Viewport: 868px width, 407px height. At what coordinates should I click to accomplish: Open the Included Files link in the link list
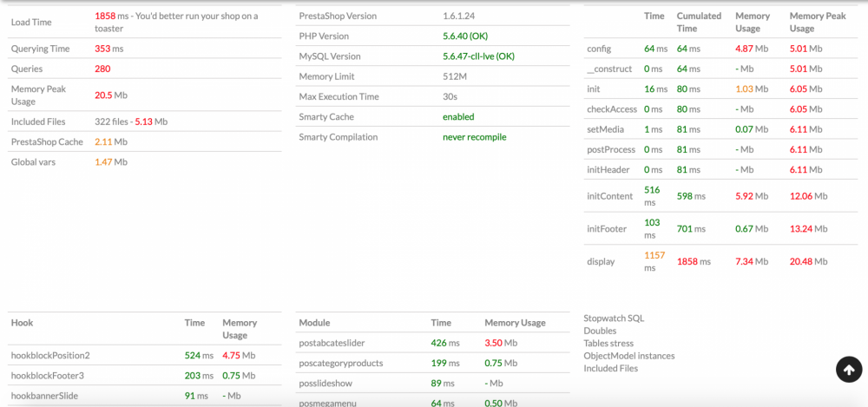pos(610,368)
